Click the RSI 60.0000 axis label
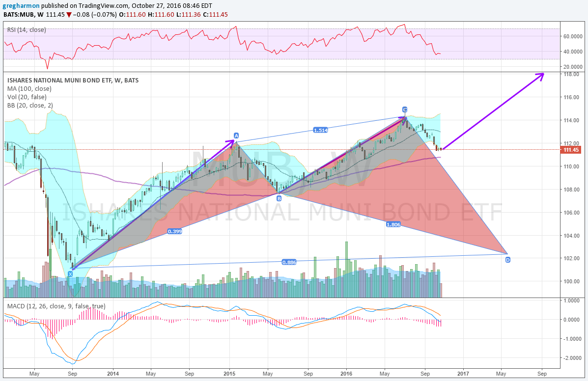588x381 pixels. 573,36
